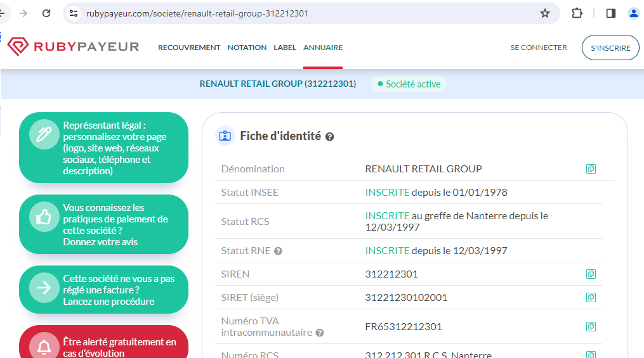Click the Statut INSEE label
This screenshot has width=644, height=358.
250,192
